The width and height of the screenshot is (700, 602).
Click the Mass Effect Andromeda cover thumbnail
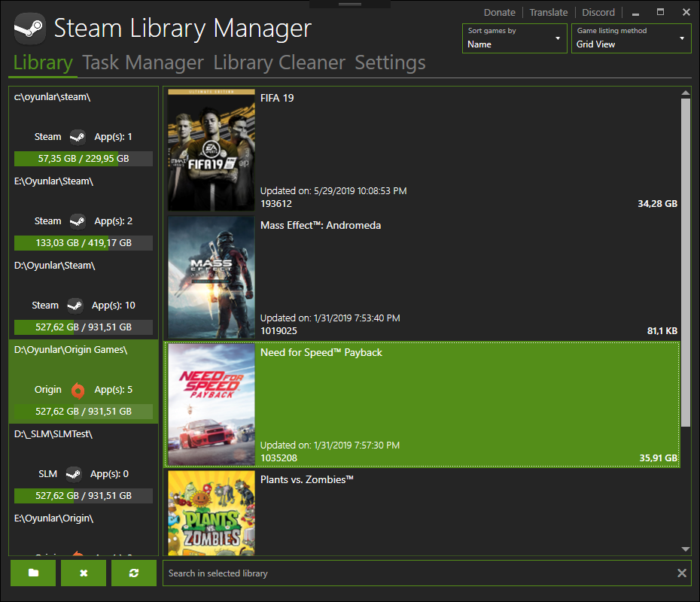[212, 277]
